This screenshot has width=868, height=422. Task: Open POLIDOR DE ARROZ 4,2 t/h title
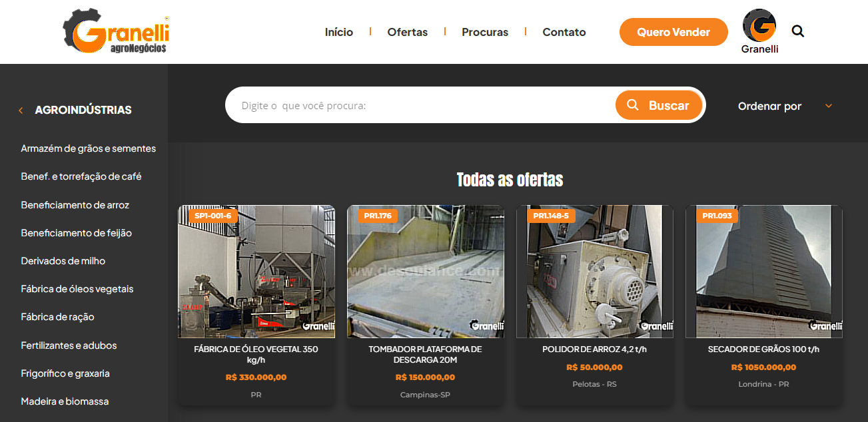(595, 349)
